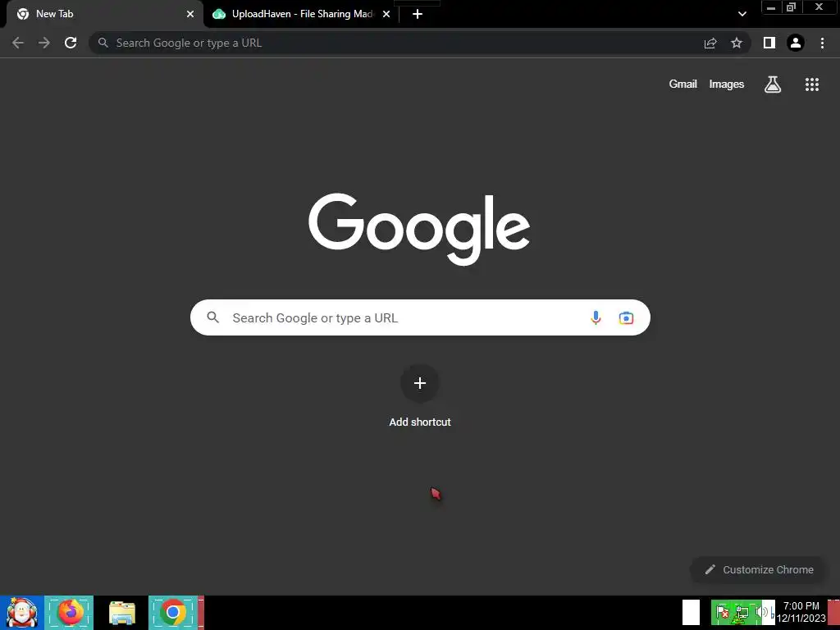This screenshot has height=630, width=840.
Task: Close the New Tab tab
Action: [x=190, y=14]
